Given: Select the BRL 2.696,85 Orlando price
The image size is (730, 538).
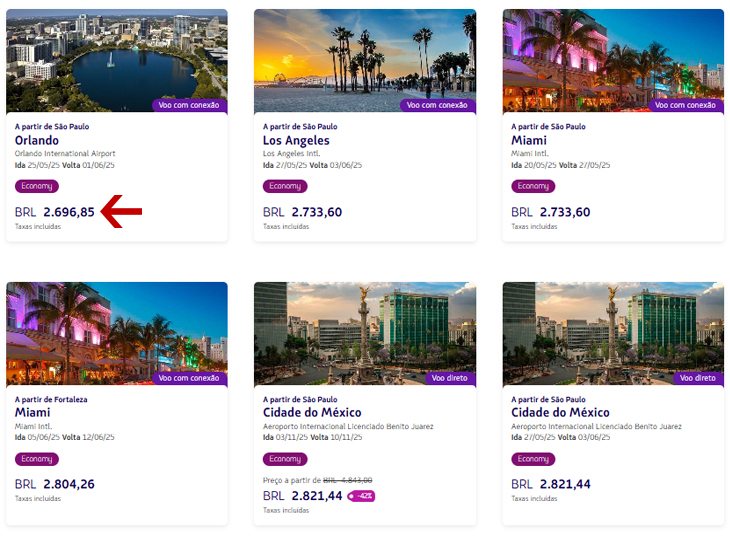Looking at the screenshot, I should tap(55, 212).
